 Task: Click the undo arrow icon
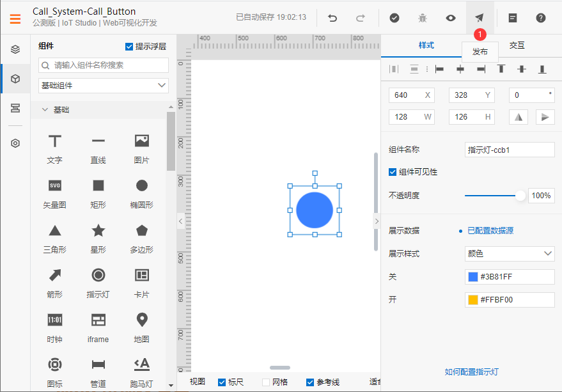click(x=332, y=18)
